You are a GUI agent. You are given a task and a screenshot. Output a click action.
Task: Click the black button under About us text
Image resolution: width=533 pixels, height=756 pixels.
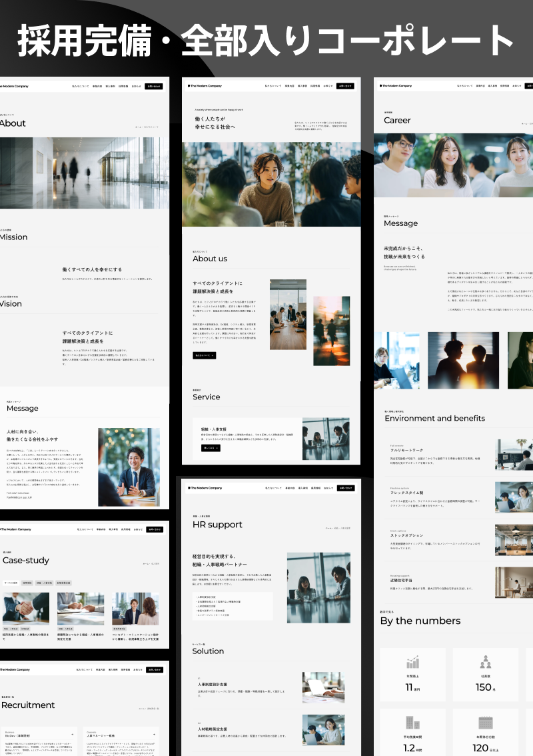pos(205,355)
